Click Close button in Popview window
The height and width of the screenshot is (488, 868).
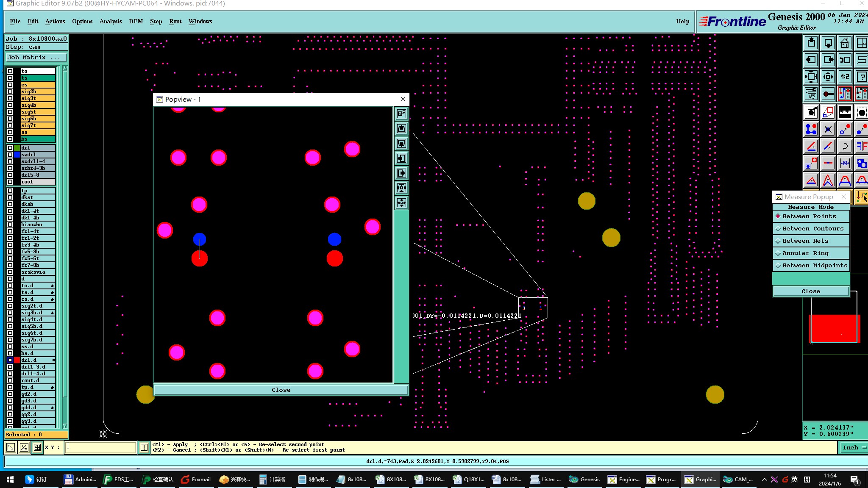281,390
